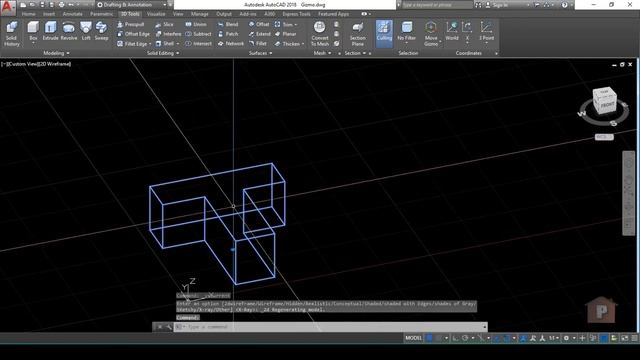
Task: Toggle object snap in the status bar
Action: coord(506,338)
